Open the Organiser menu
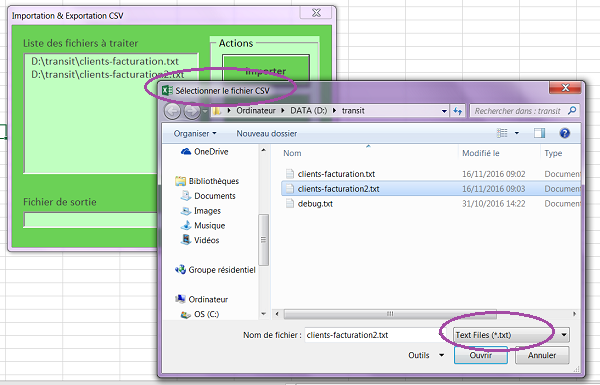 click(195, 134)
